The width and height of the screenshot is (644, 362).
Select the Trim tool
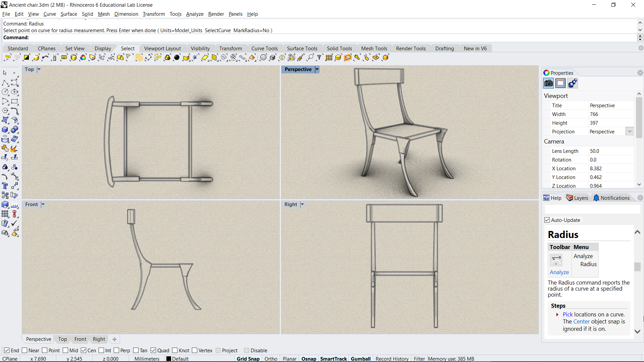click(x=5, y=158)
